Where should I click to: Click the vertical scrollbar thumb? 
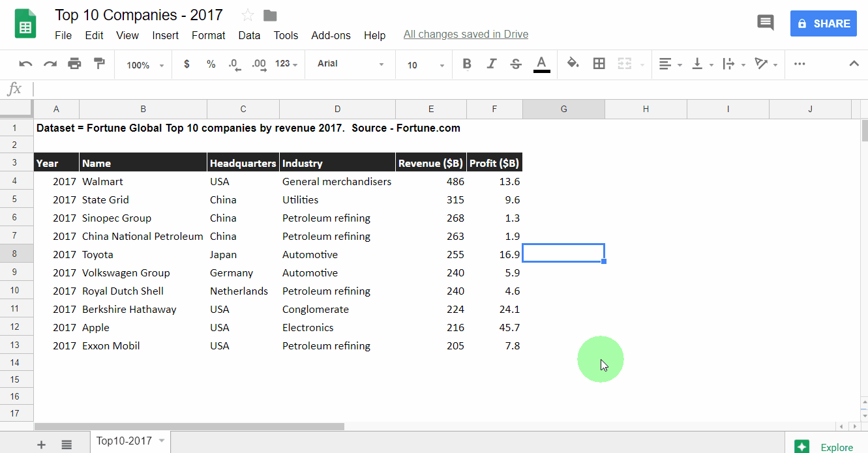(865, 130)
